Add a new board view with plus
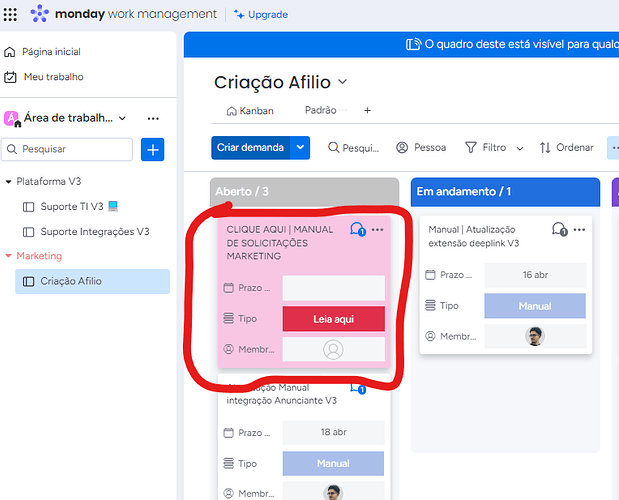 click(367, 110)
